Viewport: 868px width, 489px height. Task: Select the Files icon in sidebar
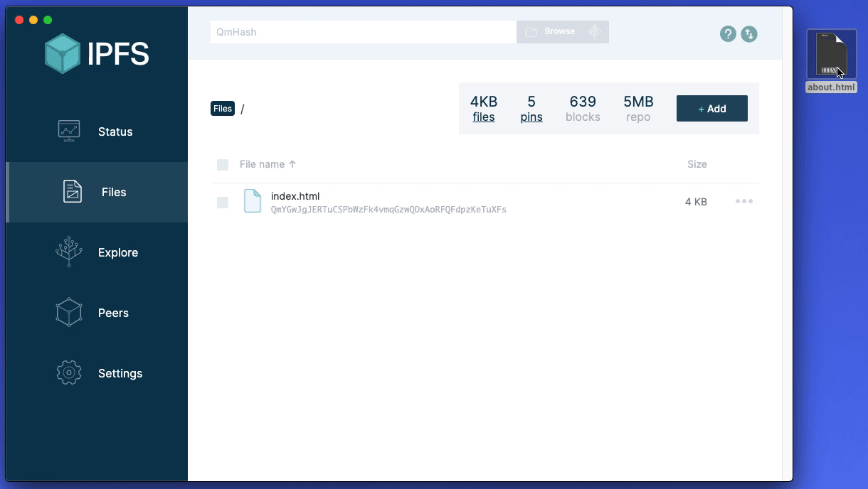tap(73, 192)
